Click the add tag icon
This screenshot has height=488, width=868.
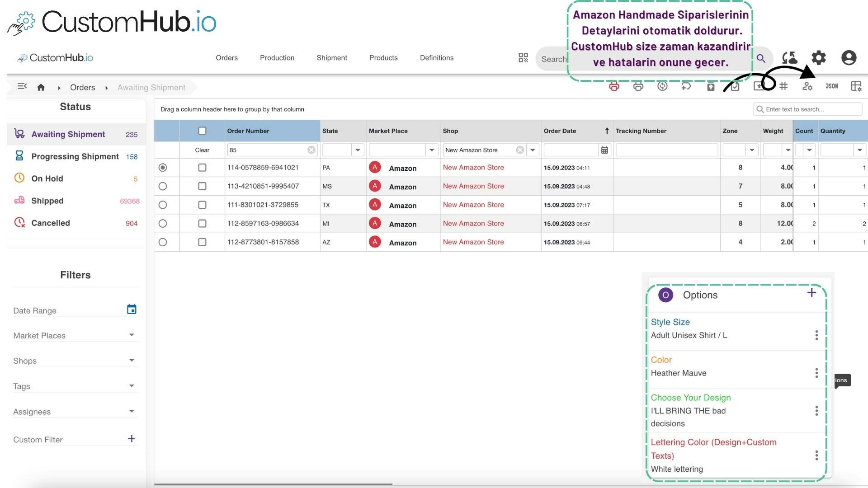(x=686, y=86)
